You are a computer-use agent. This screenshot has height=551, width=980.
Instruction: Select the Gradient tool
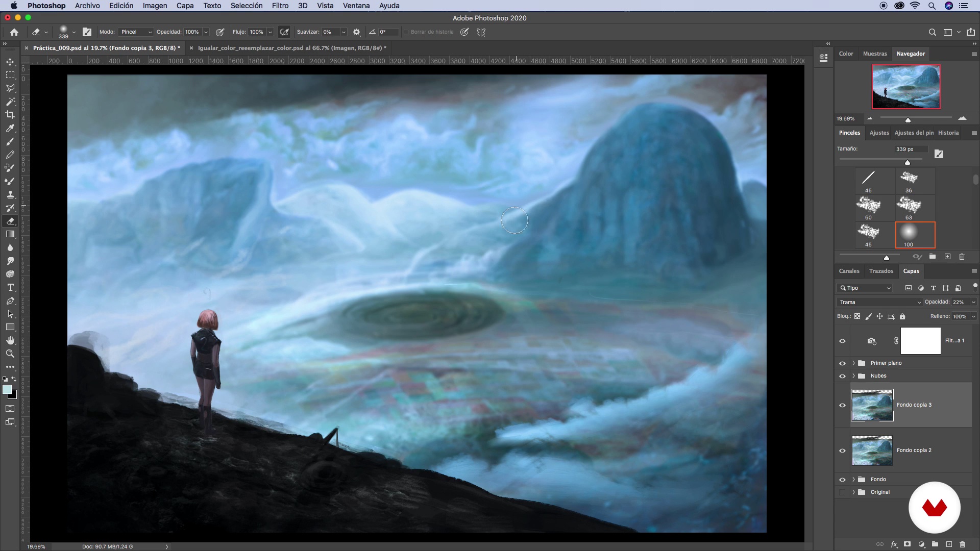[x=10, y=234]
